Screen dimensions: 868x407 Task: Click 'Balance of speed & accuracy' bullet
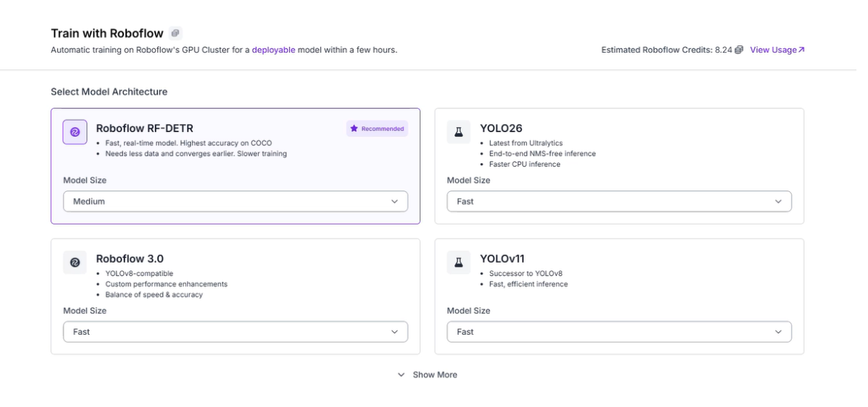click(x=154, y=295)
